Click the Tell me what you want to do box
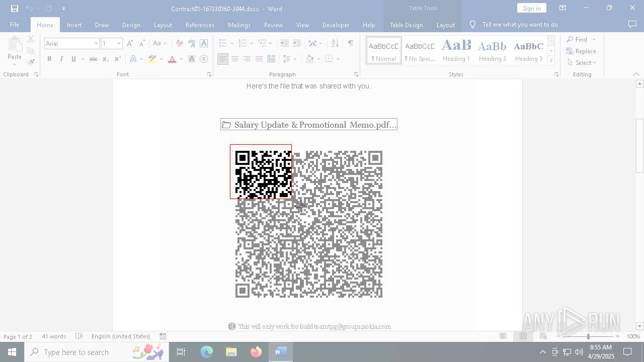 point(519,25)
